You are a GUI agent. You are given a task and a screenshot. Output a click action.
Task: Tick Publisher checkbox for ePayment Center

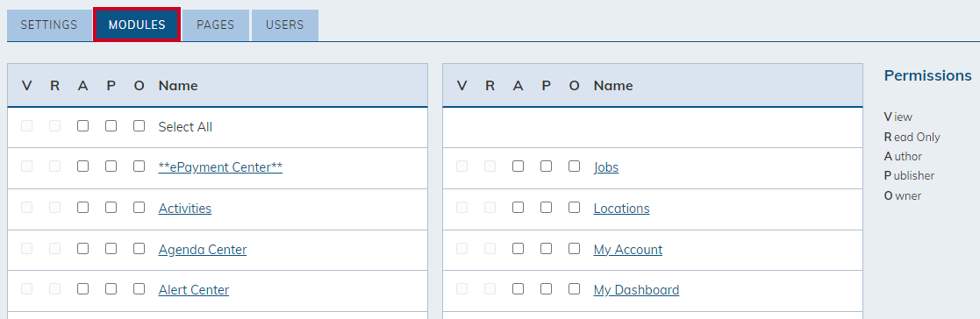click(x=111, y=167)
